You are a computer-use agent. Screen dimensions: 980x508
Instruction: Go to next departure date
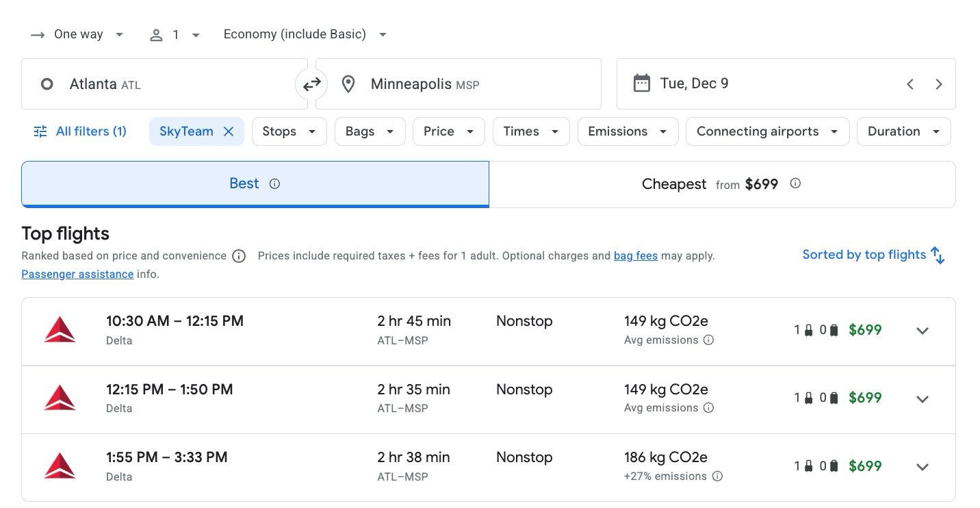tap(938, 84)
